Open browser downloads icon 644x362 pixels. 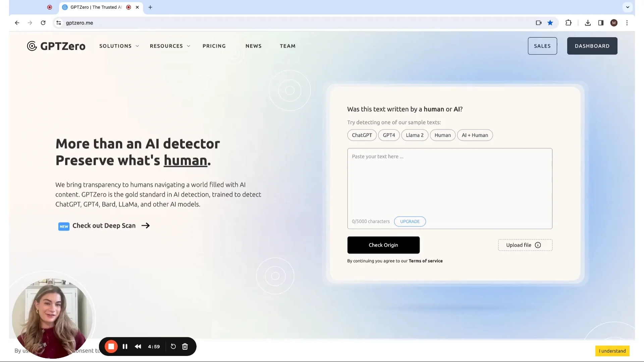click(588, 23)
